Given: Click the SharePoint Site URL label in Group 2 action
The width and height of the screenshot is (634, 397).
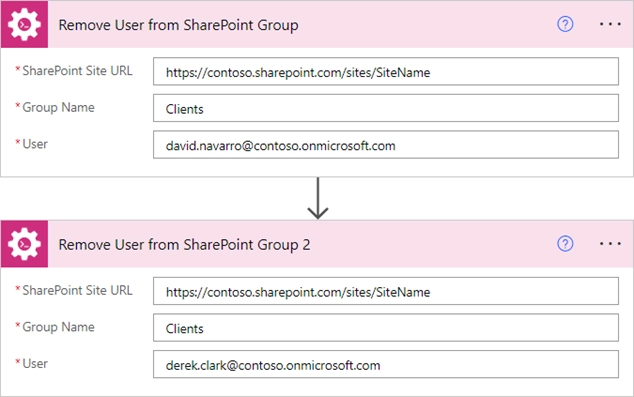Looking at the screenshot, I should (x=77, y=290).
